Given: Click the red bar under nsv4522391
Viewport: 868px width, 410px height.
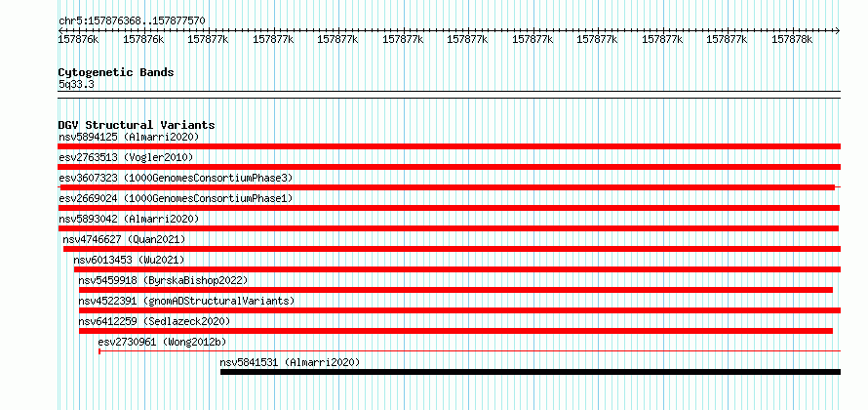Looking at the screenshot, I should (x=460, y=310).
